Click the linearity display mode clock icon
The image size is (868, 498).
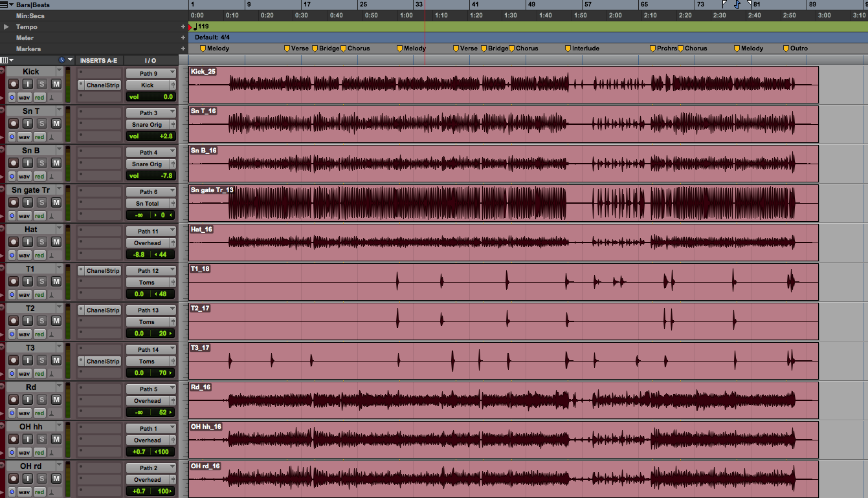click(x=61, y=60)
